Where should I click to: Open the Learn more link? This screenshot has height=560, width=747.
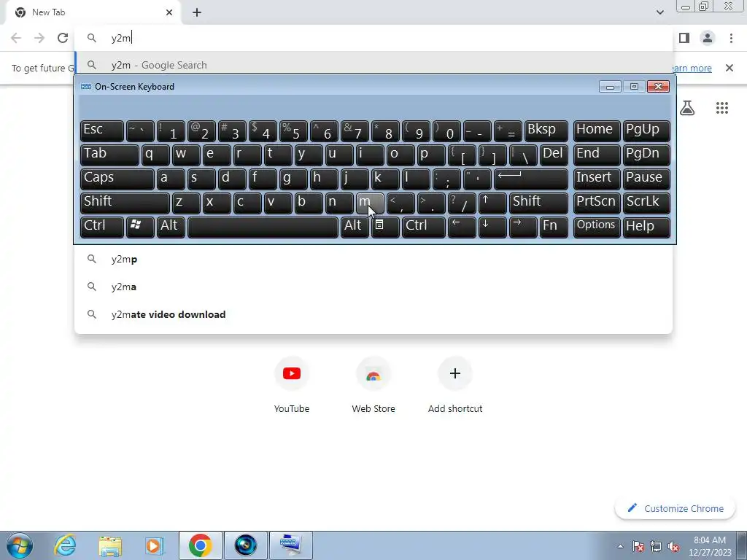(692, 68)
